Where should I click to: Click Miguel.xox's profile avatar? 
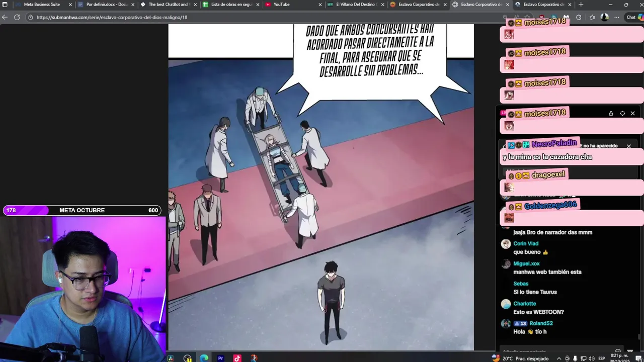point(506,264)
